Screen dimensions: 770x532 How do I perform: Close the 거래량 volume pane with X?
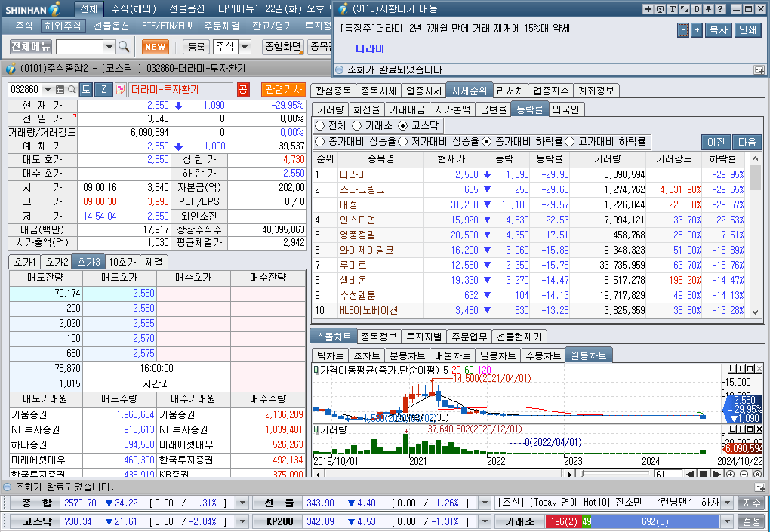(x=759, y=429)
